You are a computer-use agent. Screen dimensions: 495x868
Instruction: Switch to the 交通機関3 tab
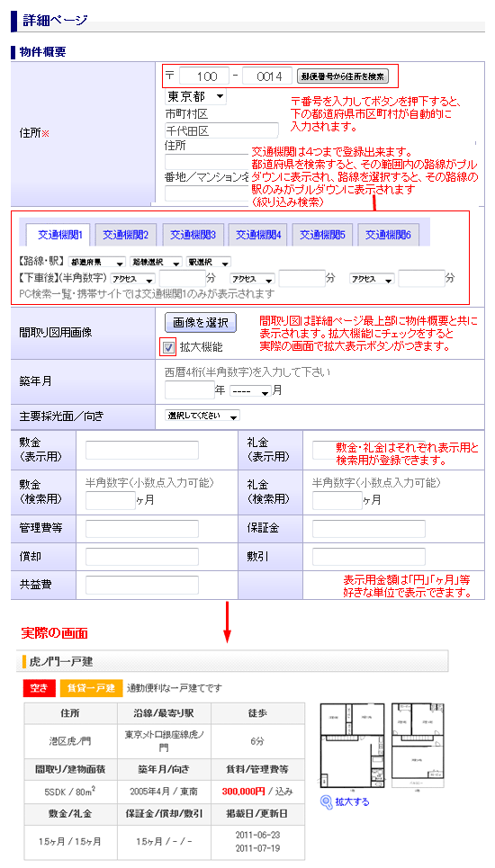pos(192,235)
